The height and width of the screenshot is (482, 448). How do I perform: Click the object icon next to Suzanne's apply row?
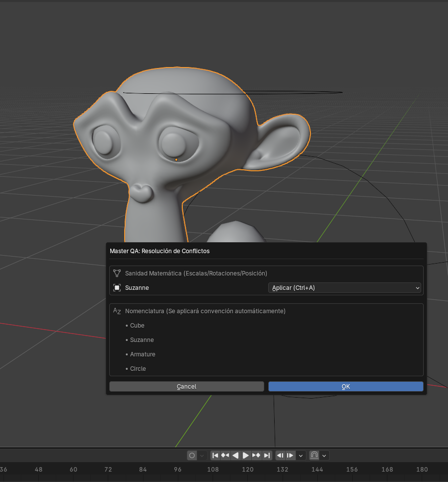[117, 288]
